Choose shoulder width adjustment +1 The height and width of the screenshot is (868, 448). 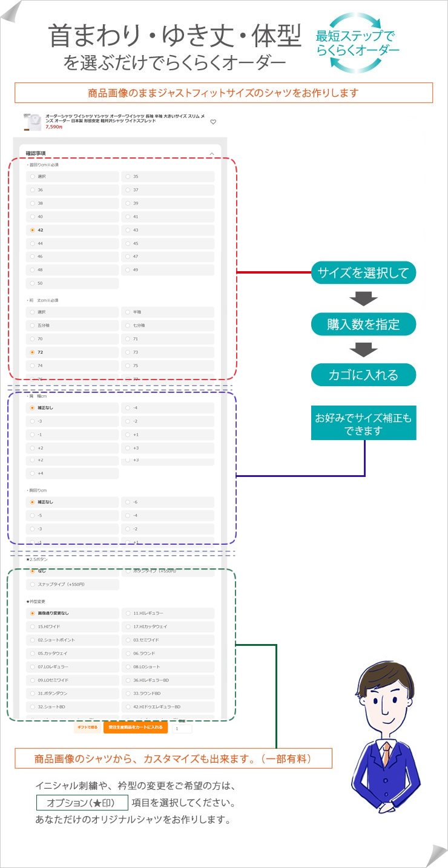(168, 435)
